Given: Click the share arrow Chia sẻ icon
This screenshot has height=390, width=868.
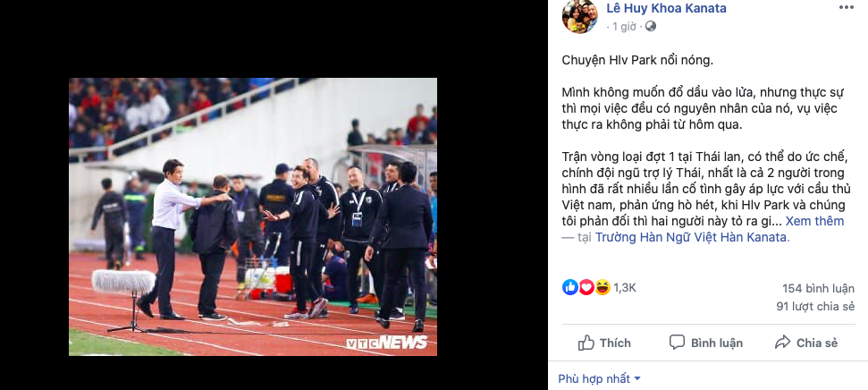Looking at the screenshot, I should 783,343.
